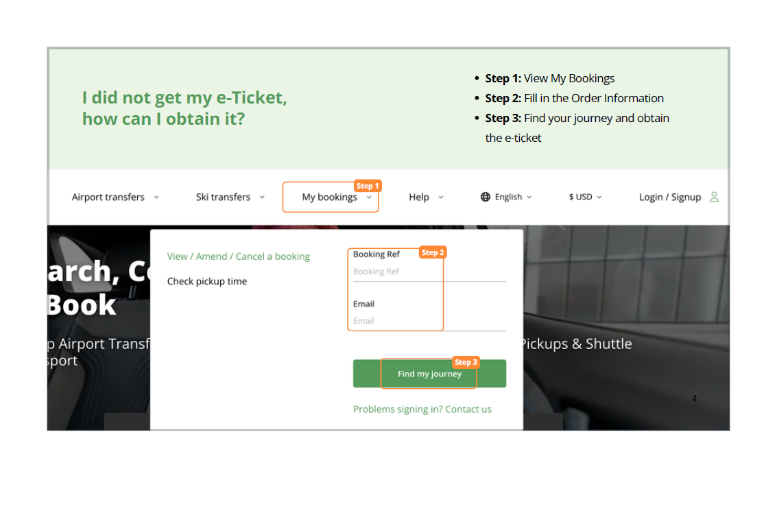The image size is (777, 532).
Task: Select the green question heading about e-Tickets
Action: tap(184, 108)
